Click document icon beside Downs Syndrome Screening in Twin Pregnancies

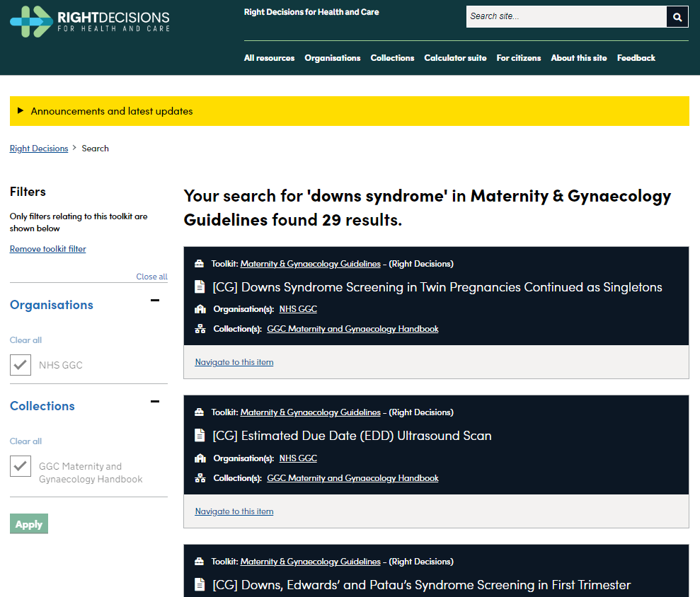(200, 287)
